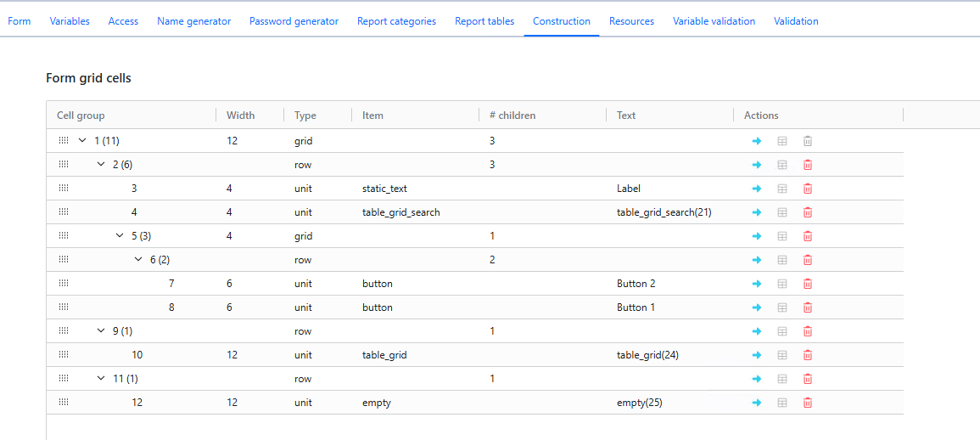
Task: Open the Resources tab
Action: [x=631, y=21]
